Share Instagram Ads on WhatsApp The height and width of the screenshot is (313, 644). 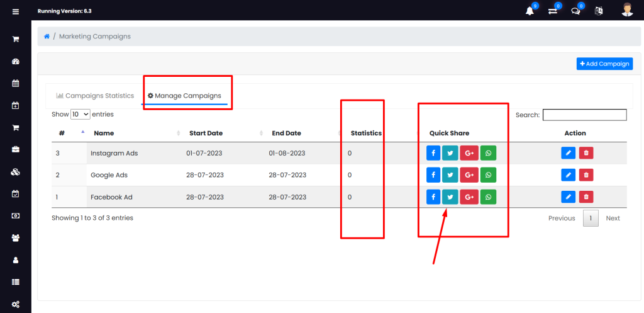point(488,153)
